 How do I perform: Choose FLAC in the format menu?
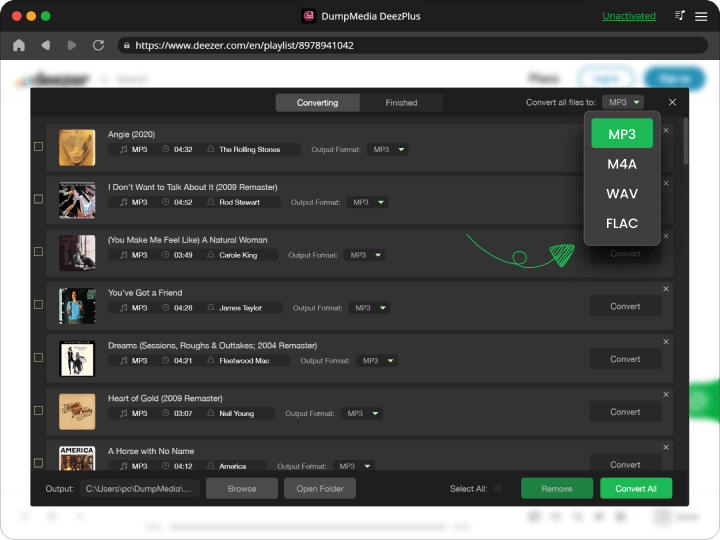click(x=622, y=224)
